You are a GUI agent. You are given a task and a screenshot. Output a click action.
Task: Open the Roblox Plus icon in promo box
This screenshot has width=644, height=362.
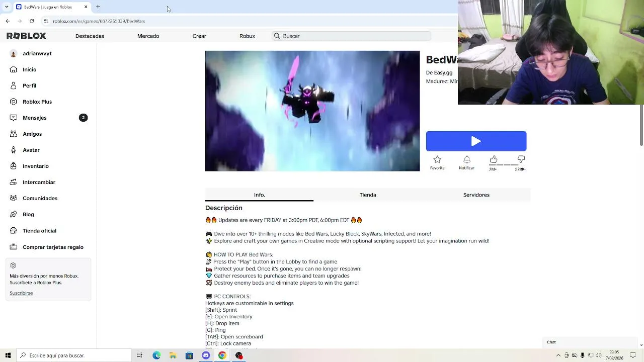(13, 265)
